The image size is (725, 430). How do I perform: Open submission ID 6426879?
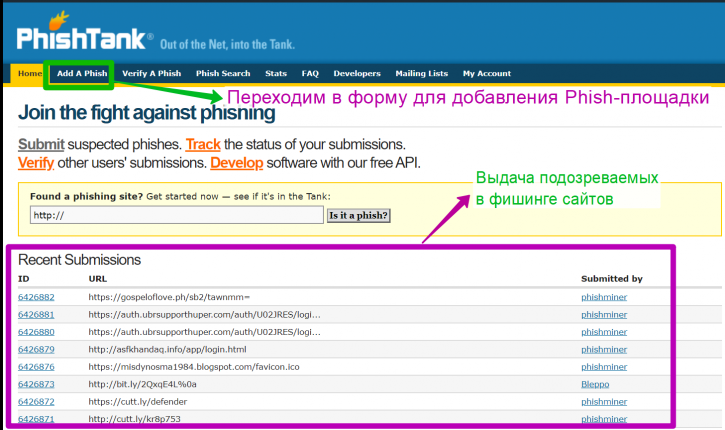36,350
